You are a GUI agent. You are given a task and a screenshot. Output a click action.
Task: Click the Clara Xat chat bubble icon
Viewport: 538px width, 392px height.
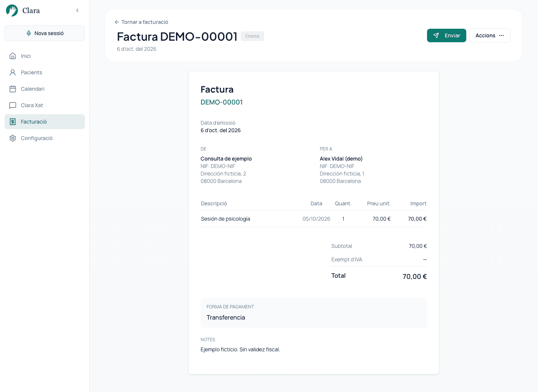(13, 105)
